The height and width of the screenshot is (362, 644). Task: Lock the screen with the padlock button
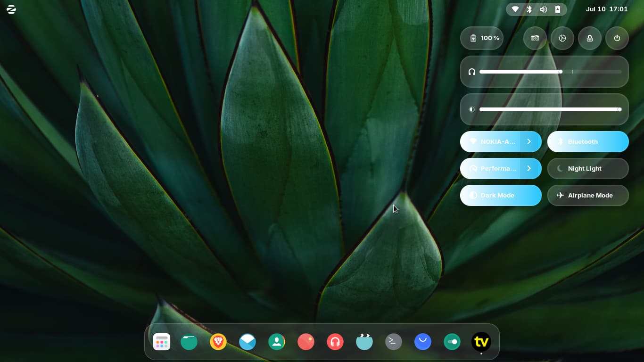pyautogui.click(x=590, y=38)
